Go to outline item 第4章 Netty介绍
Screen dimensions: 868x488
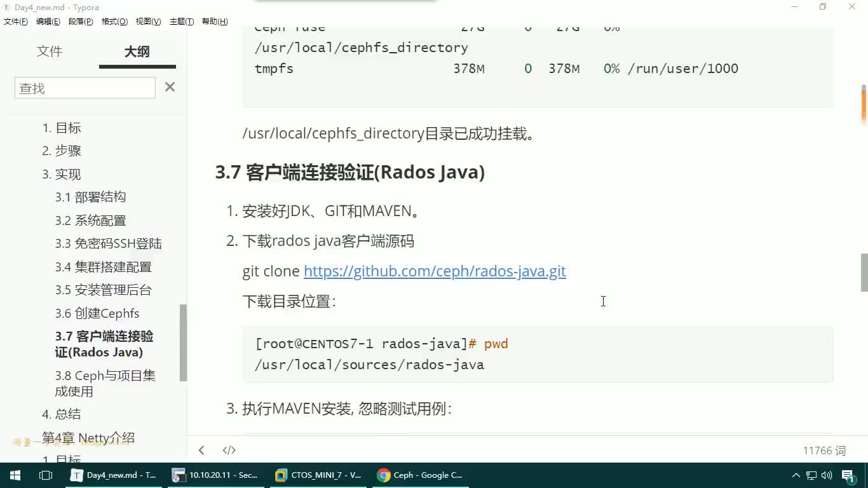point(88,438)
